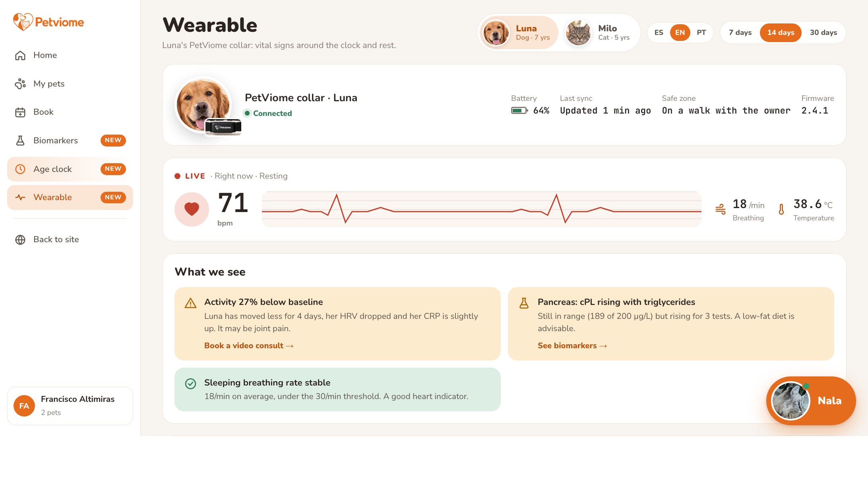Click Nala's cat photo
The height and width of the screenshot is (488, 868).
point(790,401)
